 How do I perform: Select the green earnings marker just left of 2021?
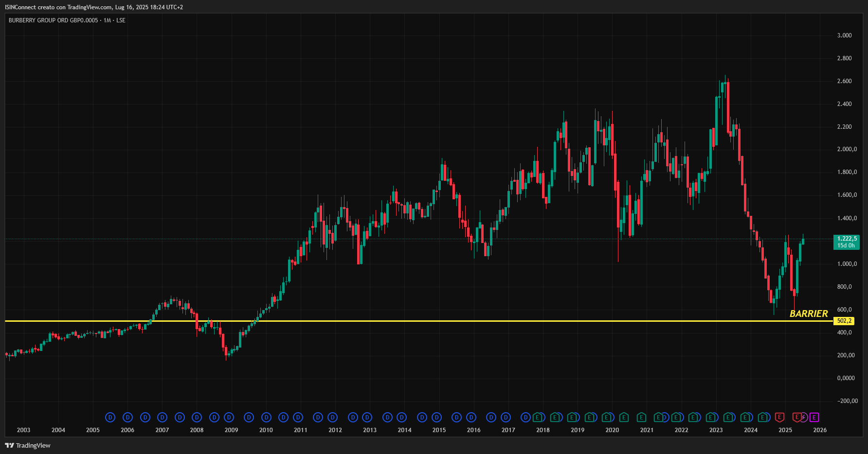(641, 417)
